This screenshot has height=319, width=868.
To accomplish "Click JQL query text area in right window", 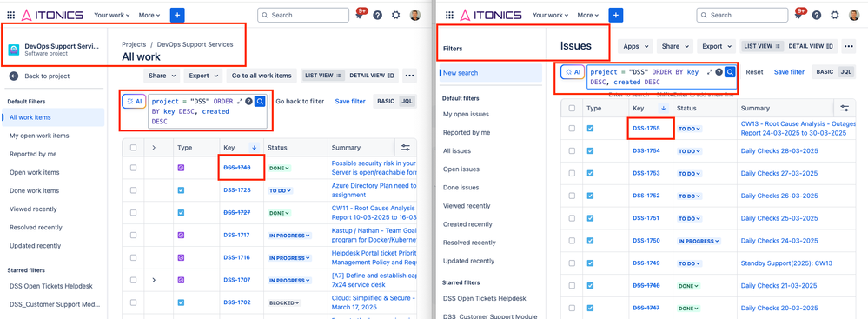I will pyautogui.click(x=645, y=77).
